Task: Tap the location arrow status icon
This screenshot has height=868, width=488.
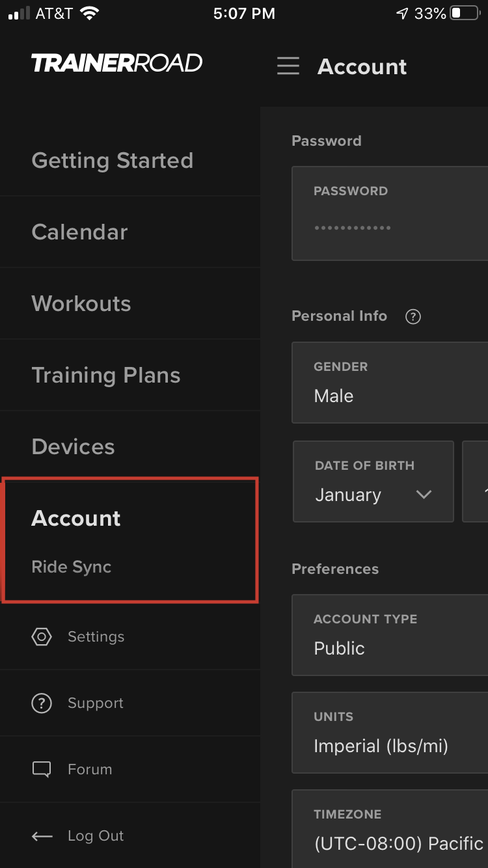Action: (x=402, y=14)
